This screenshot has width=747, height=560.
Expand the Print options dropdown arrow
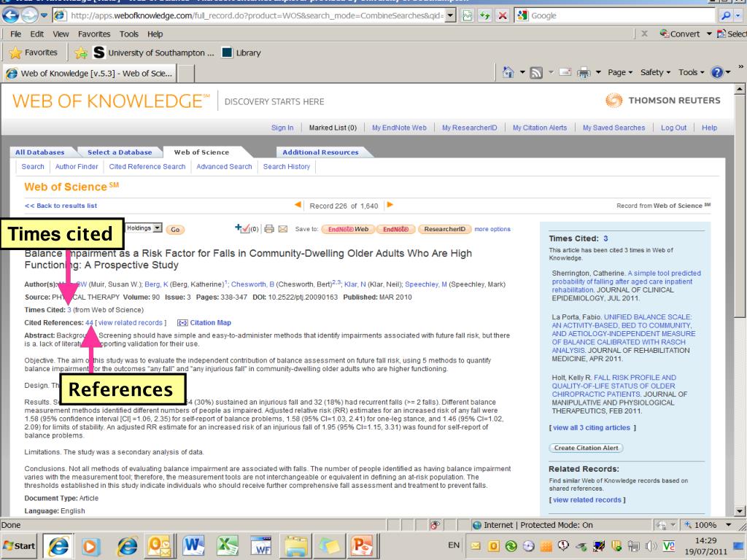[598, 72]
